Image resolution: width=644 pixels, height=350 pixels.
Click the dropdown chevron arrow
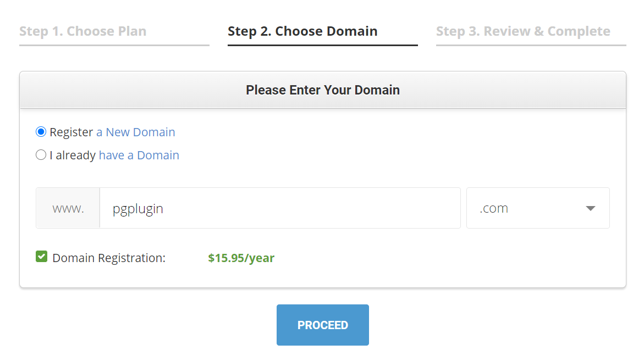590,208
